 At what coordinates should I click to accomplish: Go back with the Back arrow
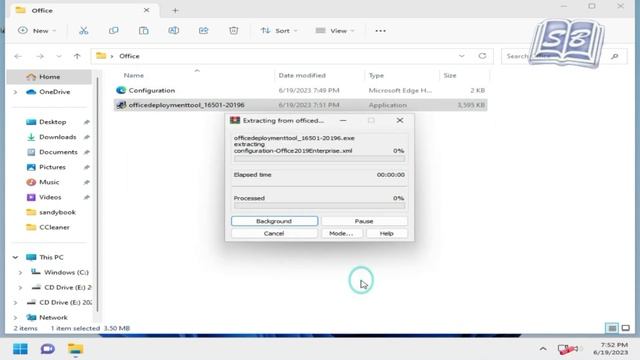[18, 56]
